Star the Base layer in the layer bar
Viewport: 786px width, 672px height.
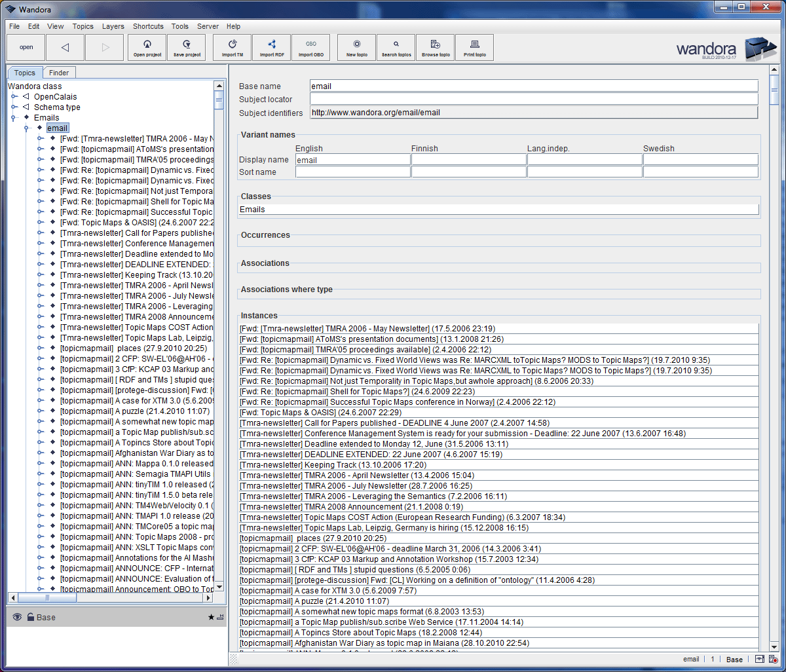(x=211, y=616)
